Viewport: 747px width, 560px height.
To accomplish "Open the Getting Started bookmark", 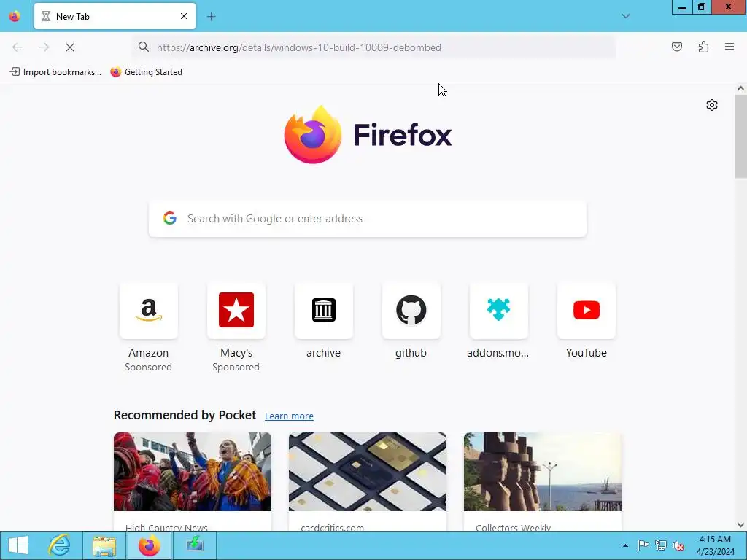I will pyautogui.click(x=146, y=72).
